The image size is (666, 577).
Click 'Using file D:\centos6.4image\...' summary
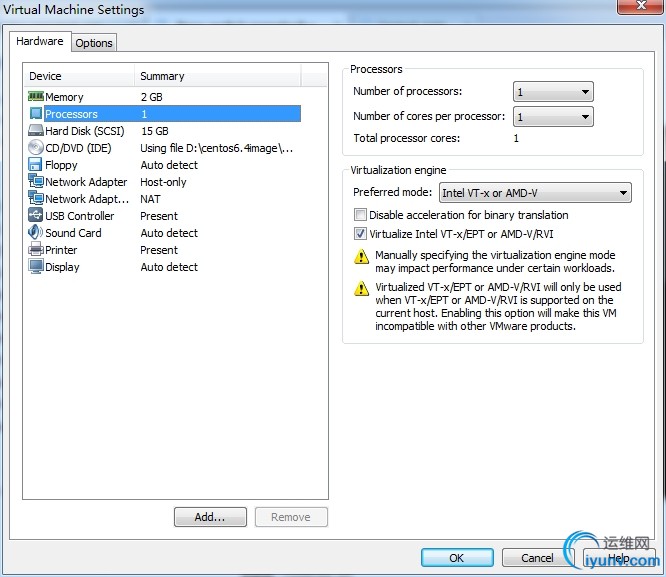[x=217, y=148]
